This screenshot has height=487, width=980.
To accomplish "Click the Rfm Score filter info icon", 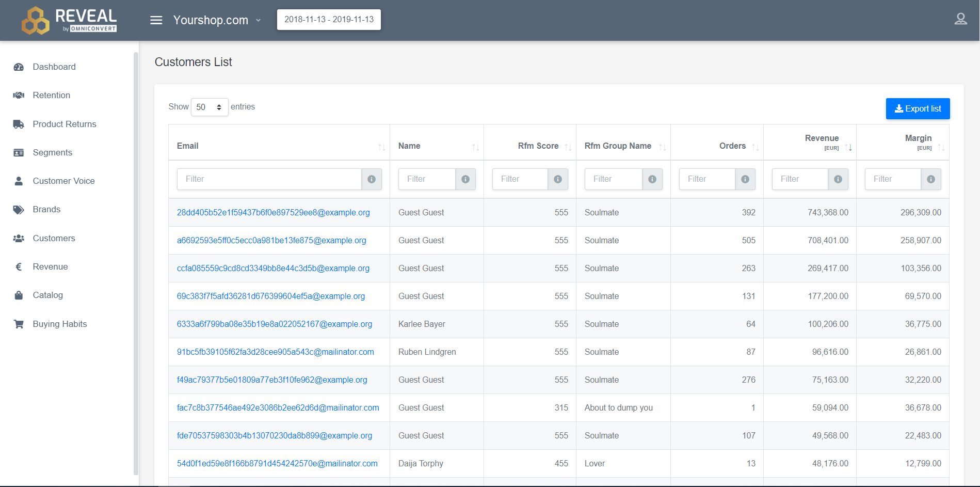I will click(558, 179).
